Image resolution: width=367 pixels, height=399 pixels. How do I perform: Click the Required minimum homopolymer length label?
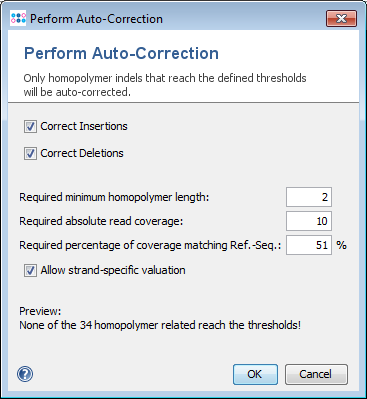[114, 197]
